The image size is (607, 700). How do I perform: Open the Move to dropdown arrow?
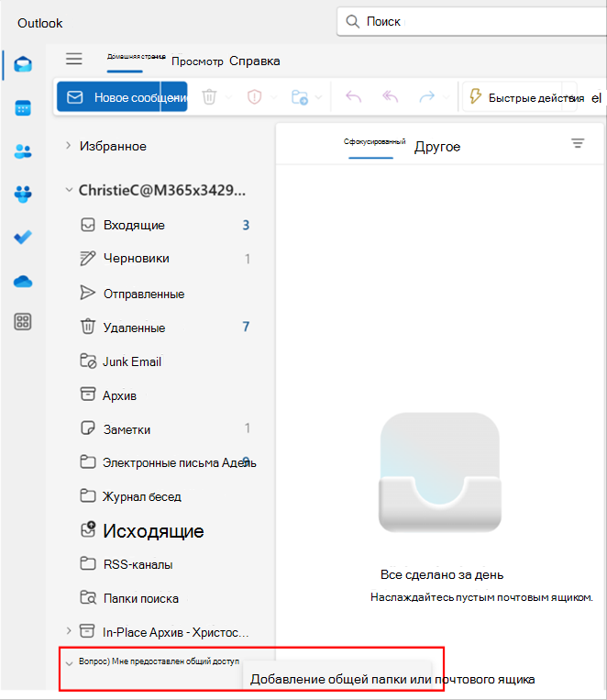tap(319, 97)
